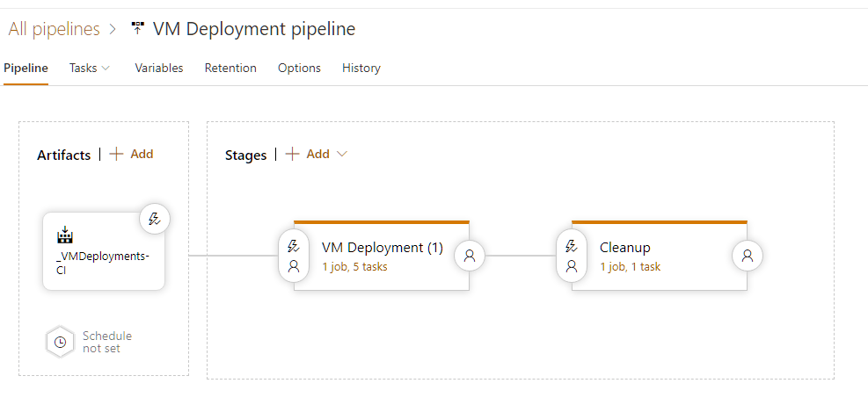Click the _VMDeployments-CI build artifact icon

click(64, 235)
